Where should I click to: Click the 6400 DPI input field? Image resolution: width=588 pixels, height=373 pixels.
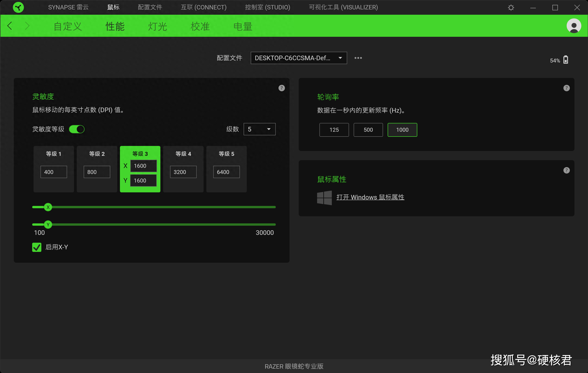pos(227,172)
